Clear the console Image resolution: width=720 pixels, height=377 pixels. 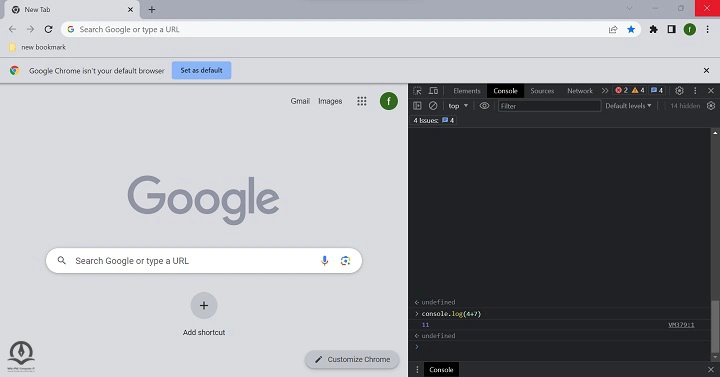tap(433, 106)
